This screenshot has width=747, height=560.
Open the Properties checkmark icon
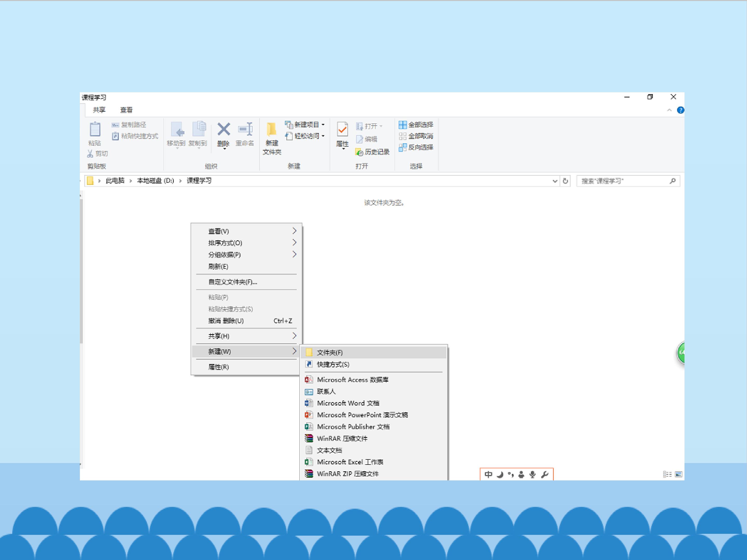click(342, 130)
